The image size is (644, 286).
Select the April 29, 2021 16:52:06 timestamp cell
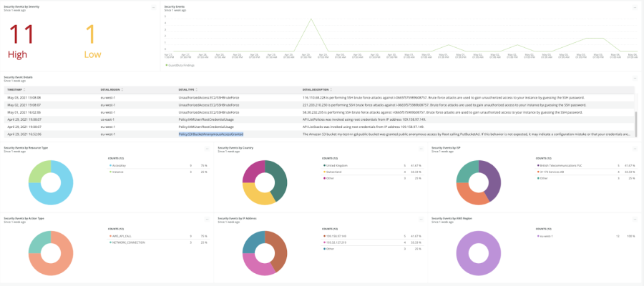(24, 134)
